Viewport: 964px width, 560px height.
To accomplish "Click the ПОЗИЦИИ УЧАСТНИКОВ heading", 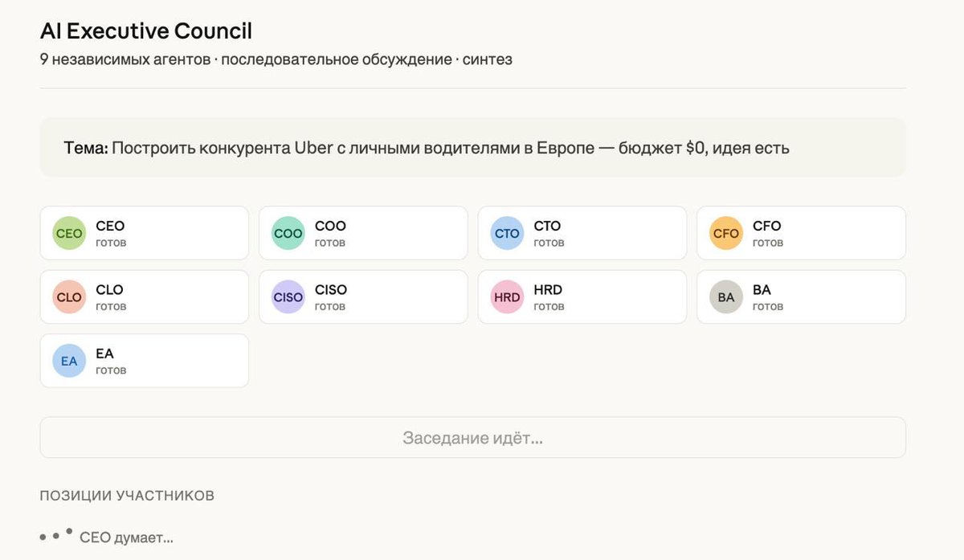I will [127, 495].
